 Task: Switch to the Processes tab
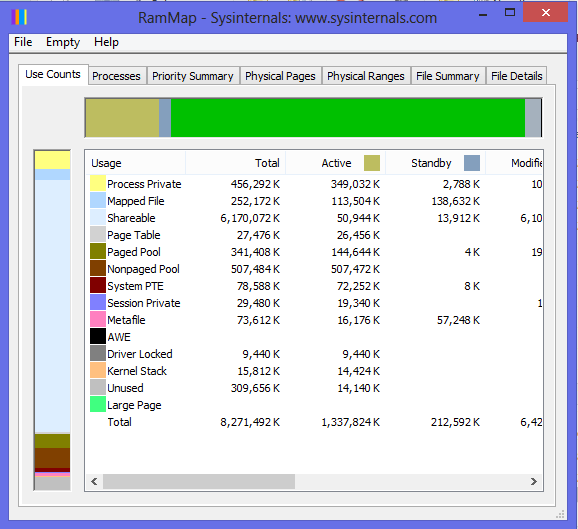tap(116, 76)
